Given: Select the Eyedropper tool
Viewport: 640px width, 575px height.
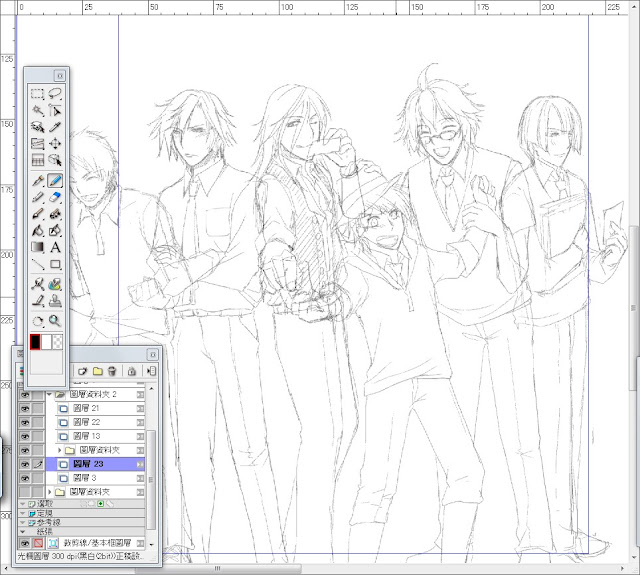Looking at the screenshot, I should tap(55, 127).
